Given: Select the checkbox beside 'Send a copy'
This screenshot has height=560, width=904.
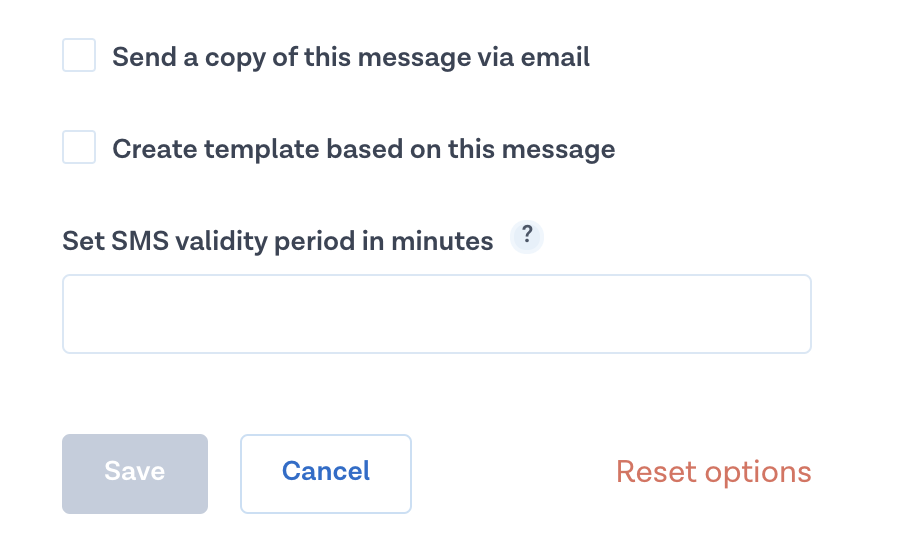Looking at the screenshot, I should tap(79, 56).
